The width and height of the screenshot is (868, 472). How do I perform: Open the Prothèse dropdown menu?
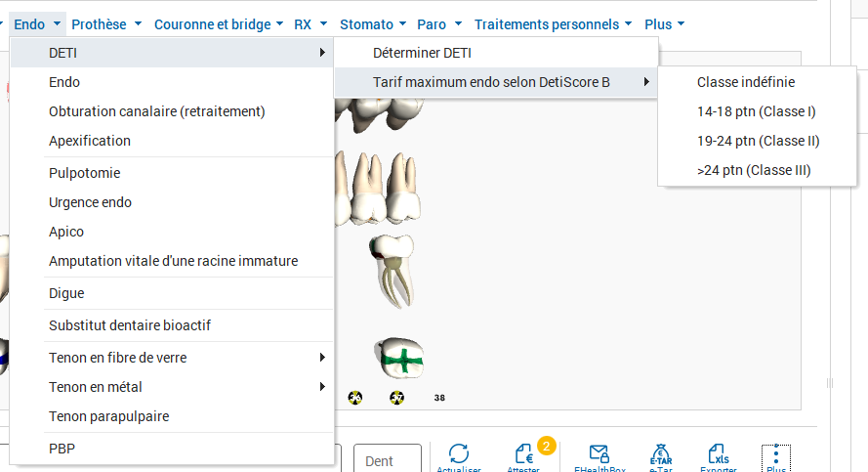(x=106, y=24)
